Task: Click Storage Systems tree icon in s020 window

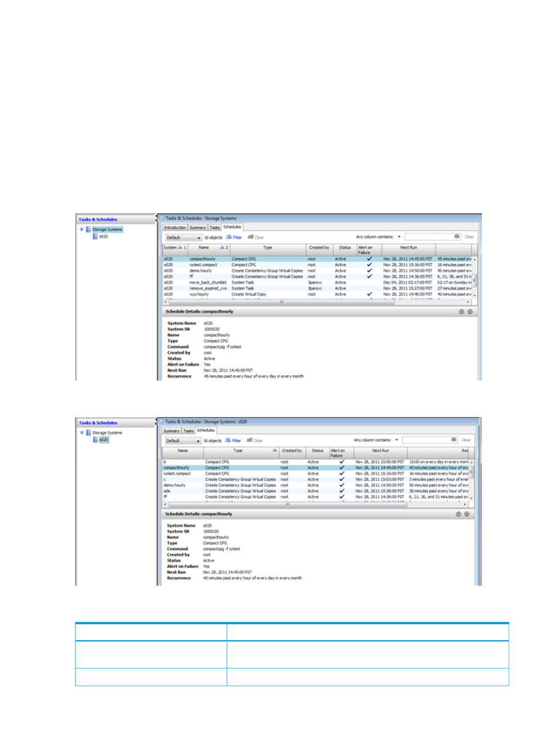Action: (89, 433)
